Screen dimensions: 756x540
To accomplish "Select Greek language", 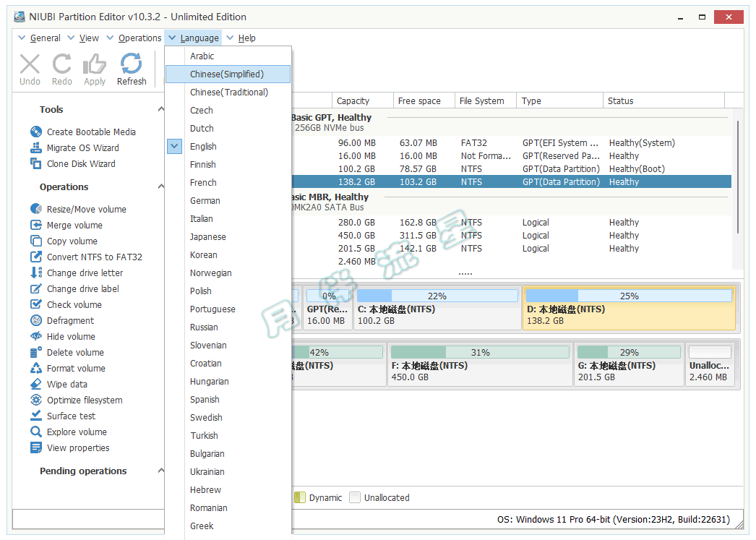I will point(228,526).
